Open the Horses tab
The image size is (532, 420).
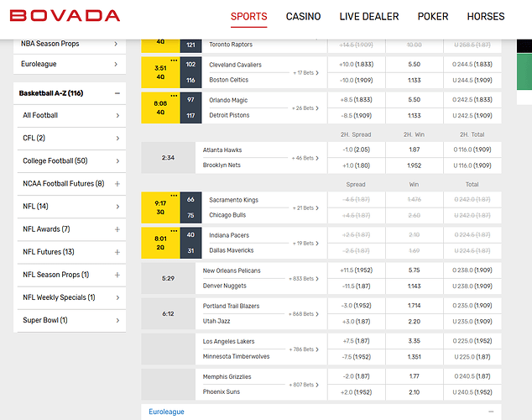tap(486, 17)
